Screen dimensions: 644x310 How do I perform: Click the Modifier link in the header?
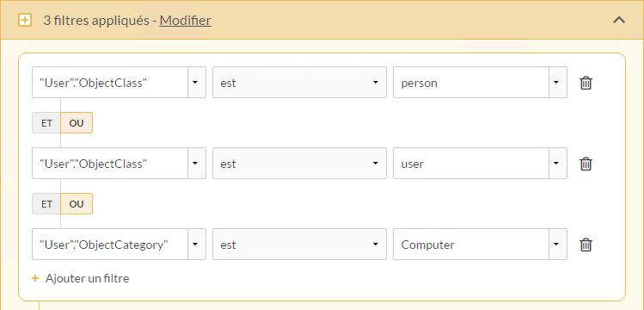[x=186, y=20]
